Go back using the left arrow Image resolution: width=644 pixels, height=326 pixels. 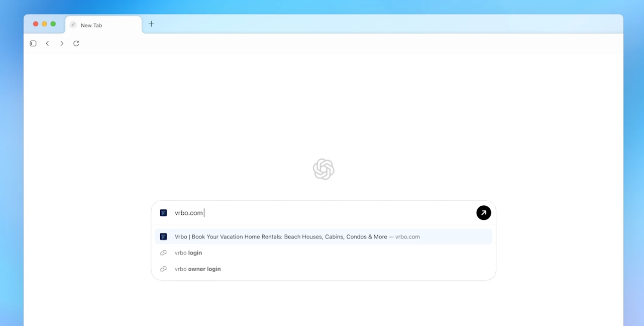click(x=47, y=44)
